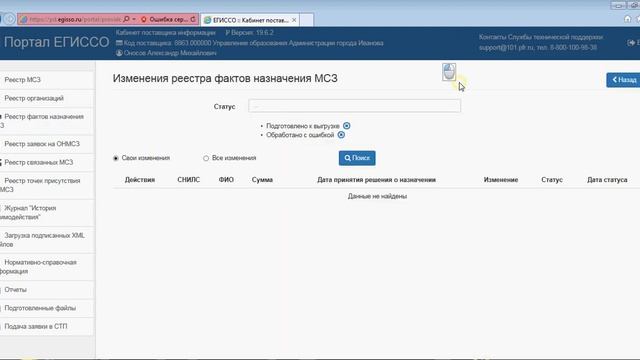This screenshot has width=640, height=360.
Task: Click the support email support@101.pfr.ru
Action: [506, 47]
